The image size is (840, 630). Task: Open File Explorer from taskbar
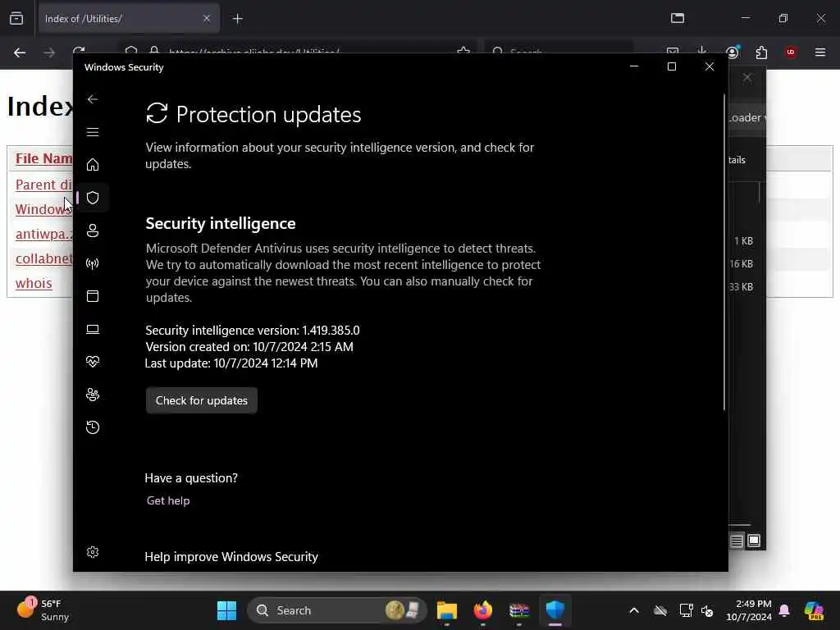tap(447, 610)
